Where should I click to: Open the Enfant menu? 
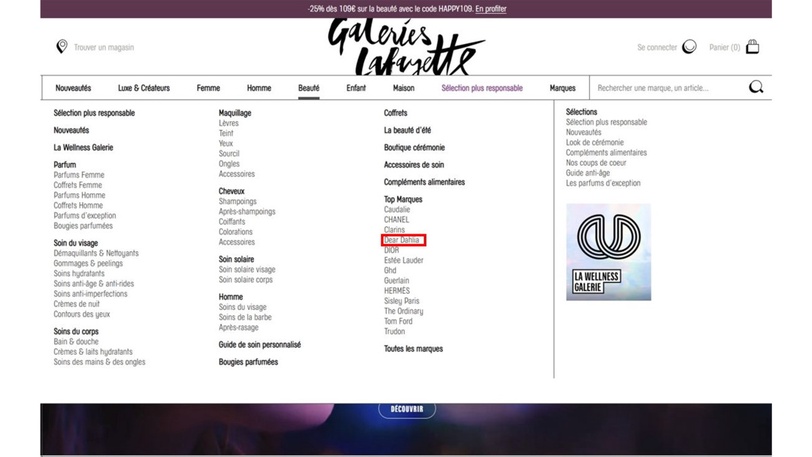[356, 88]
